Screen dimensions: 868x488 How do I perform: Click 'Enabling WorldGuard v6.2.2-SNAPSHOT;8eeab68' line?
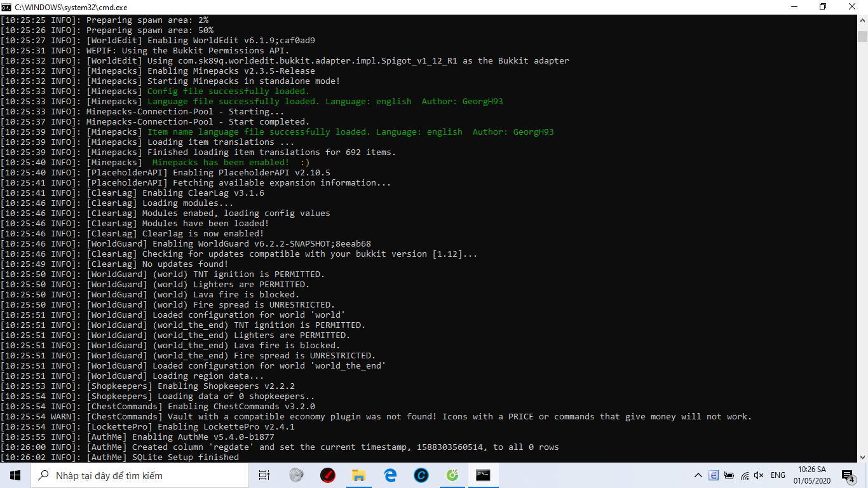[x=186, y=244]
